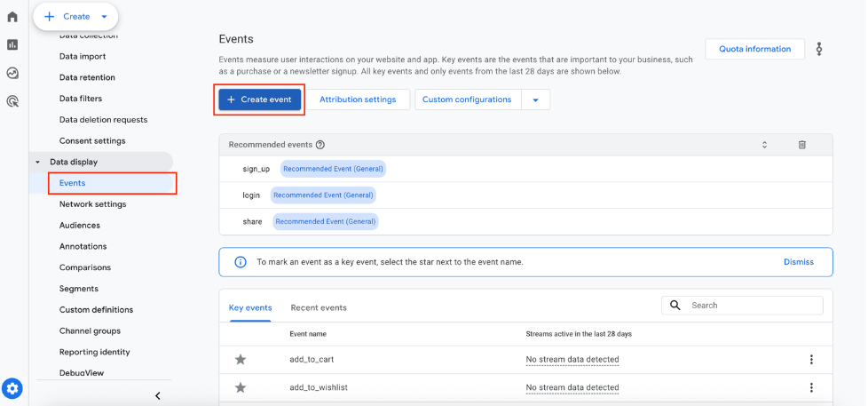Open the Create dropdown at top left
868x406 pixels.
pos(75,17)
